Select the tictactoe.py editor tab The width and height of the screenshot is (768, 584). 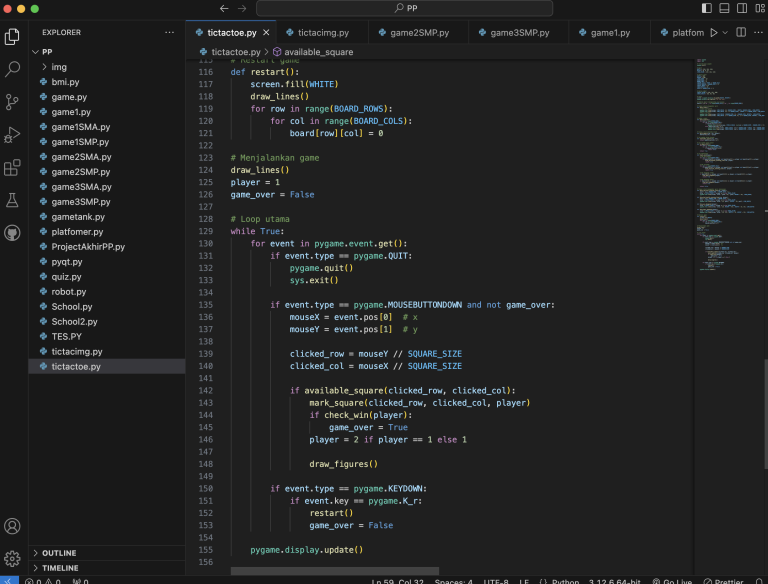(232, 32)
